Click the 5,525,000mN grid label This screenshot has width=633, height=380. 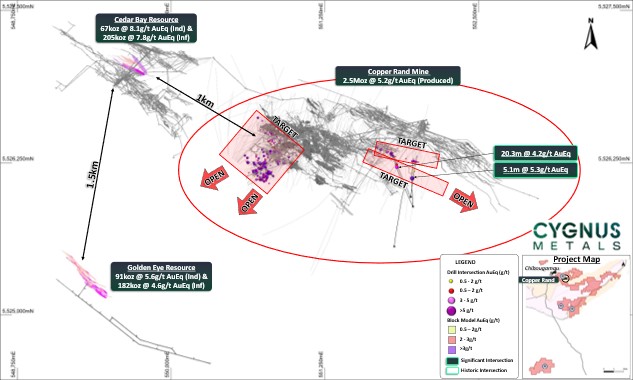(x=18, y=311)
